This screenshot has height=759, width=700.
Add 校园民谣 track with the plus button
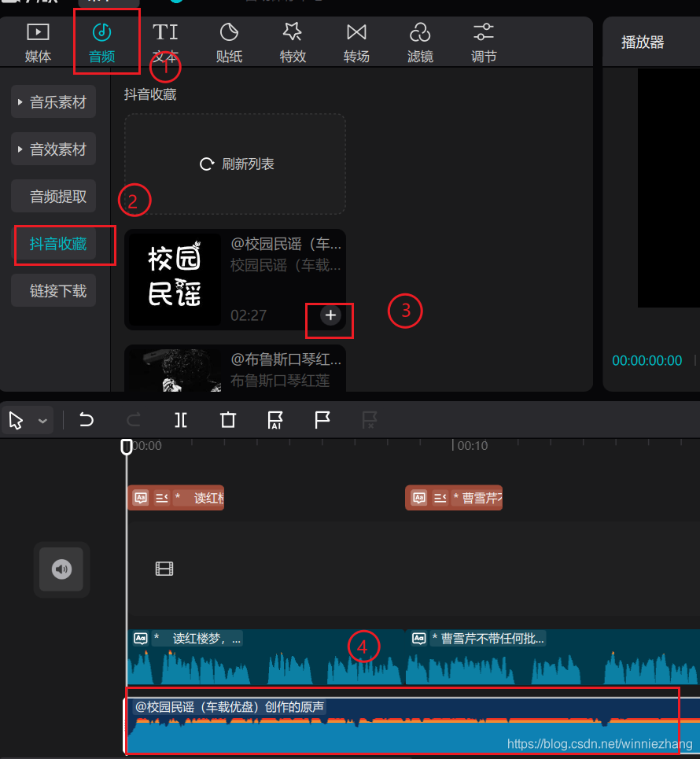click(330, 315)
